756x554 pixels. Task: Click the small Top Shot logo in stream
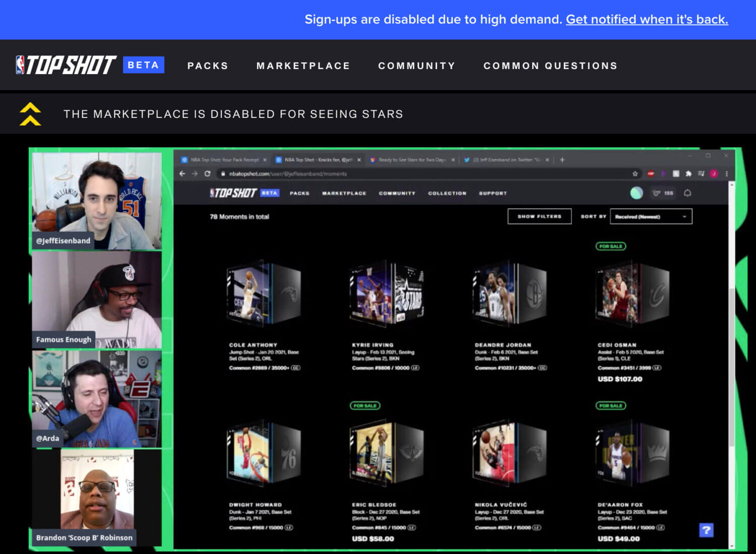point(233,193)
